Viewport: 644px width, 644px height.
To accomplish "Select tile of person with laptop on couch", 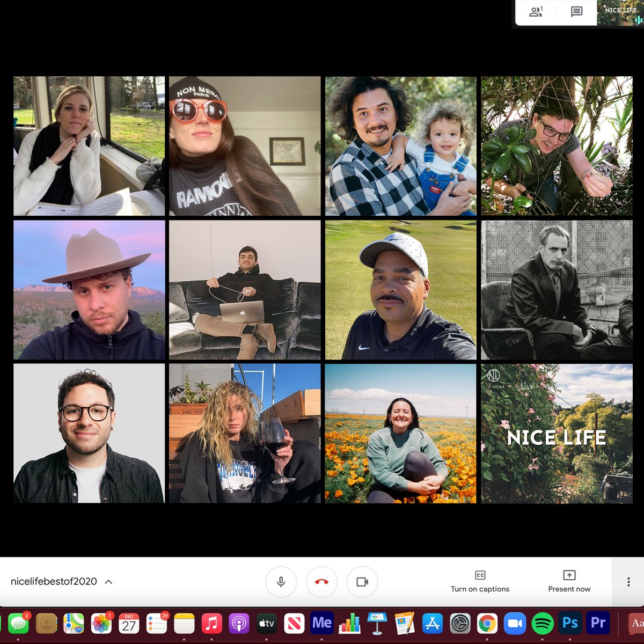I will click(x=245, y=290).
